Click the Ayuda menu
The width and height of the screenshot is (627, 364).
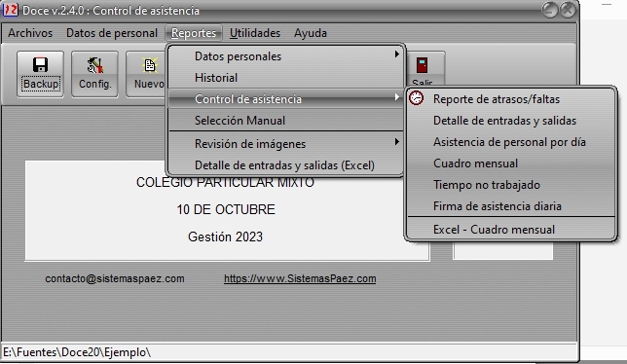[311, 33]
